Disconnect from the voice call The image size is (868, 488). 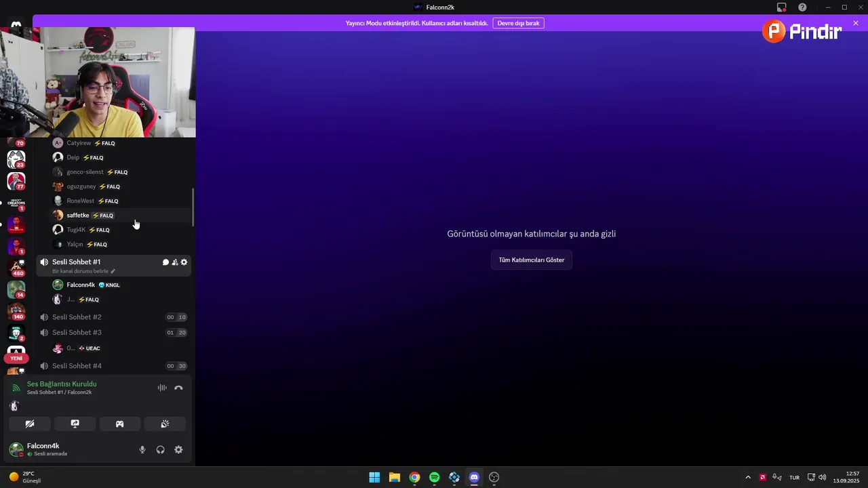tap(178, 388)
